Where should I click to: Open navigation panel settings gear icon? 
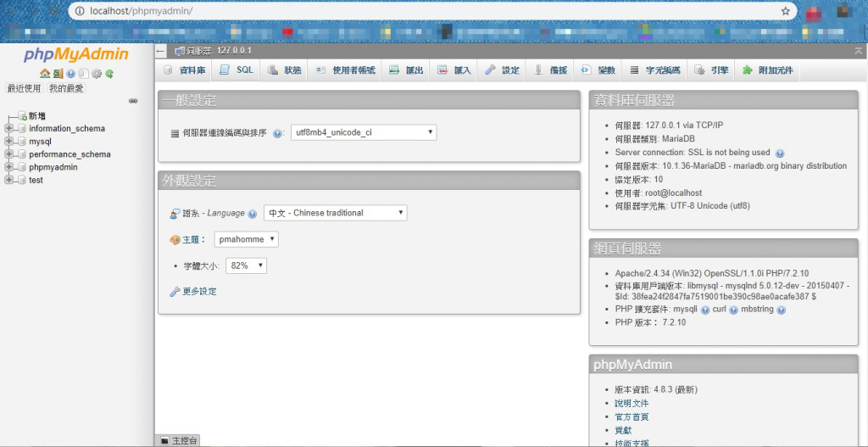coord(97,74)
